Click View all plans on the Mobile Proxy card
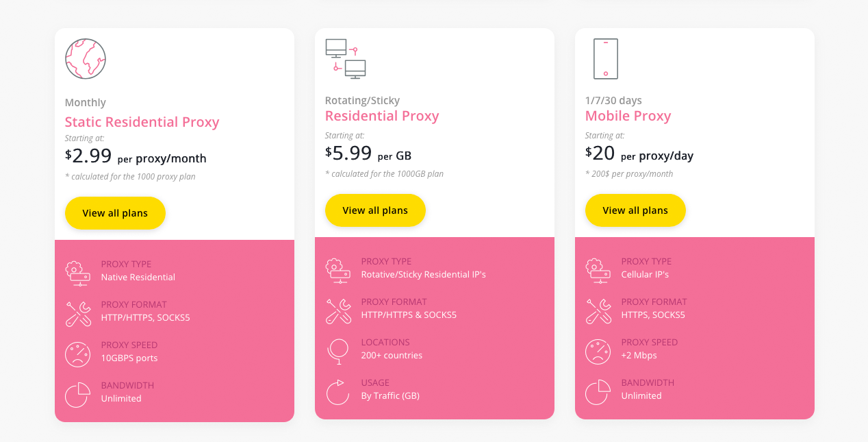Viewport: 868px width, 442px height. pyautogui.click(x=635, y=210)
